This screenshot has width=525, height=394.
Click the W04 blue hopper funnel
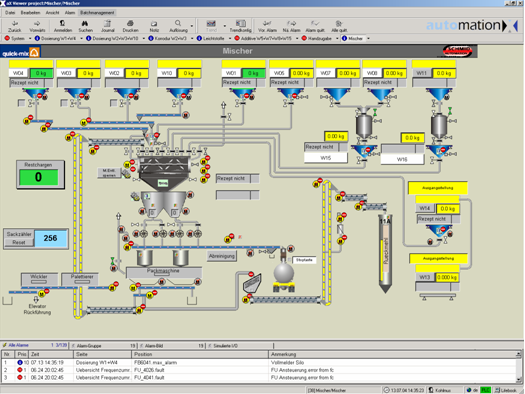(35, 94)
